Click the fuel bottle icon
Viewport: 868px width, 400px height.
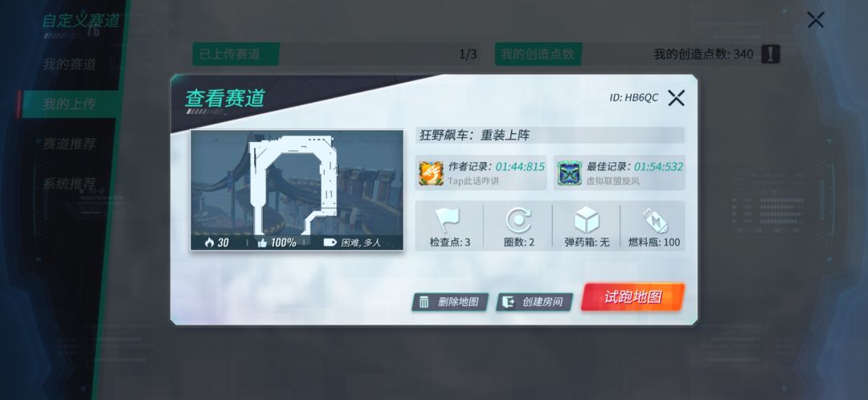click(654, 220)
